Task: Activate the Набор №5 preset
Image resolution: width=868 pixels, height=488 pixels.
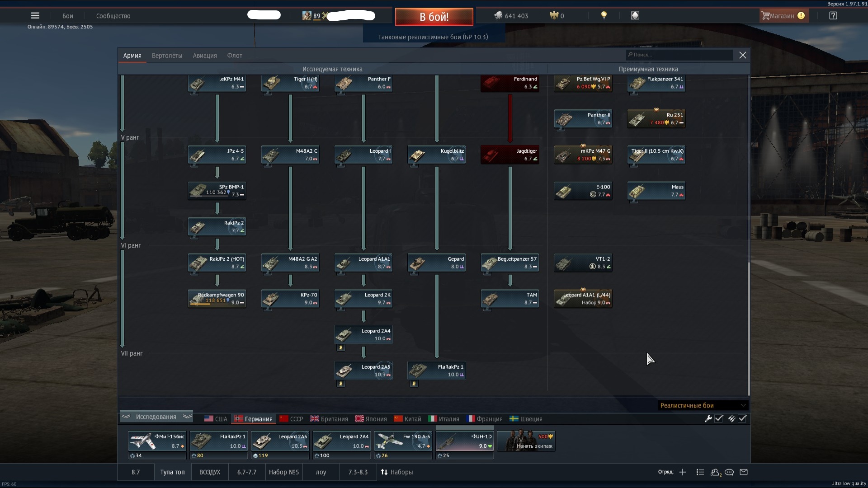Action: point(284,472)
